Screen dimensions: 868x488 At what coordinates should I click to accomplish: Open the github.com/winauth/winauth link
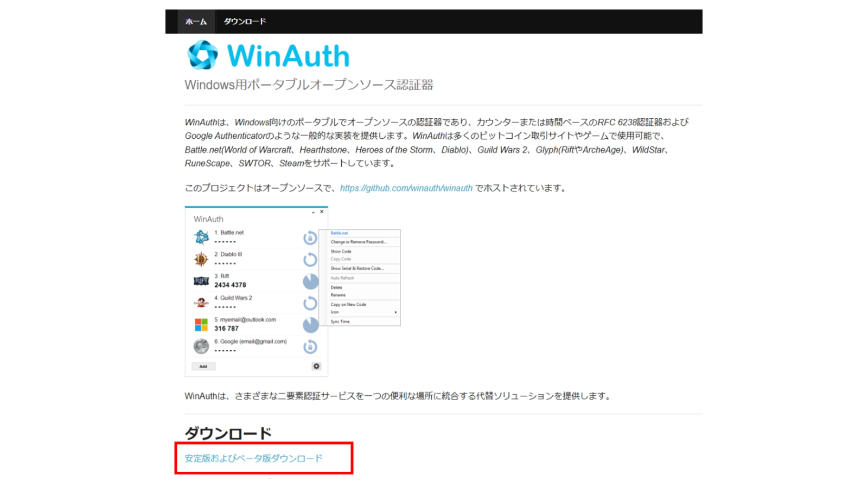[x=406, y=188]
